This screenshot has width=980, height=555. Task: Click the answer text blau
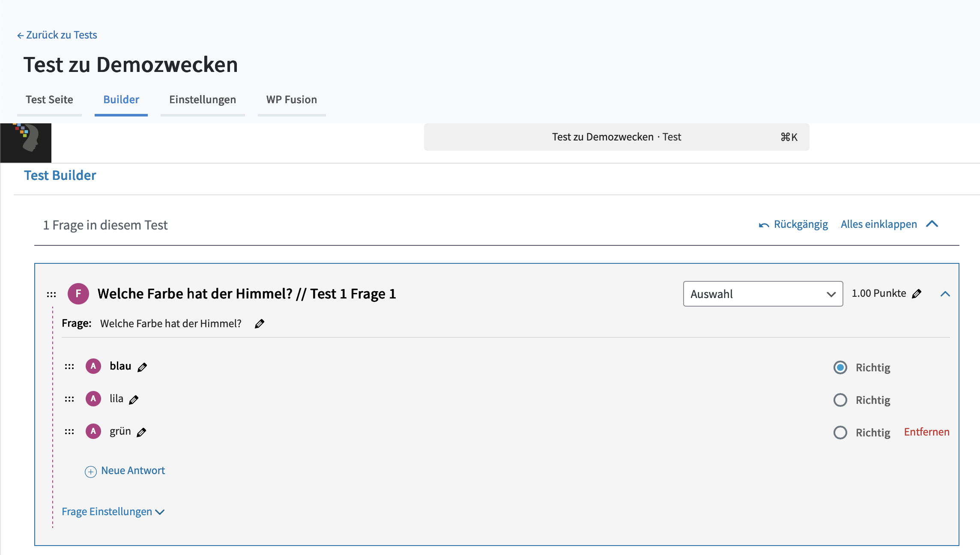point(120,366)
